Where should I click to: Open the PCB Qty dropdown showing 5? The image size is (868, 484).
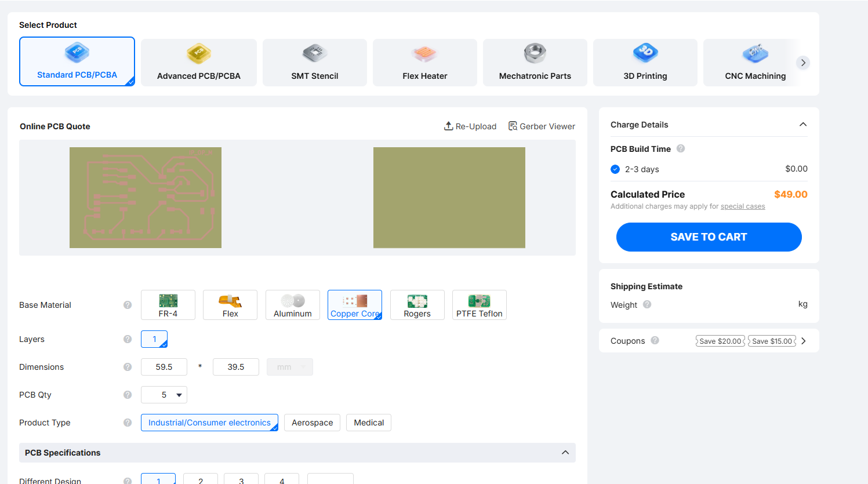[x=164, y=395]
